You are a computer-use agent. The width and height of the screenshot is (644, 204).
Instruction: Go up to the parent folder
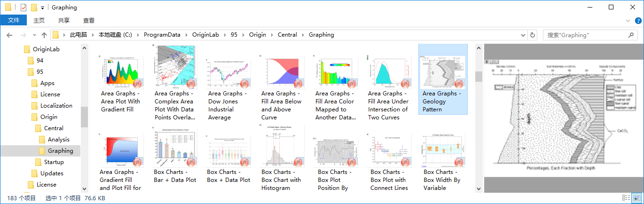pos(44,35)
